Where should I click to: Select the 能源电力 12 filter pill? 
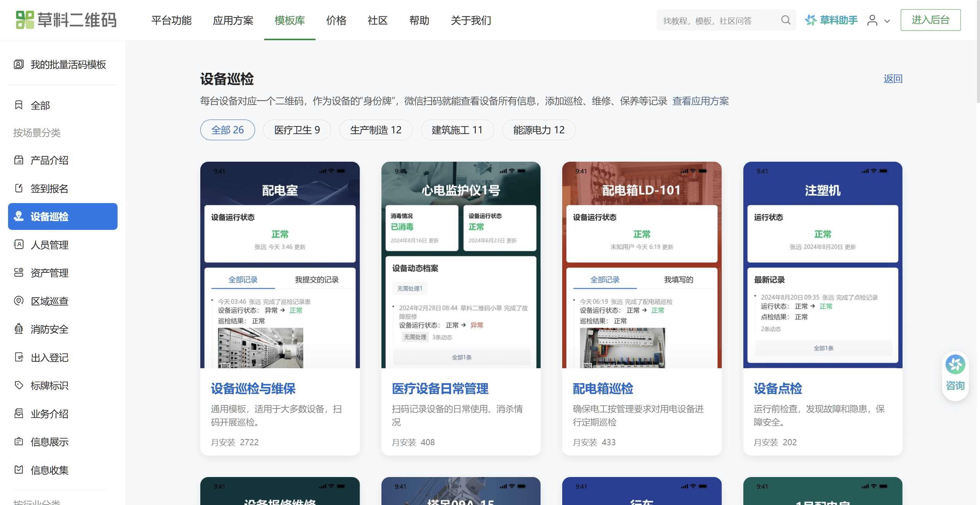(x=538, y=130)
